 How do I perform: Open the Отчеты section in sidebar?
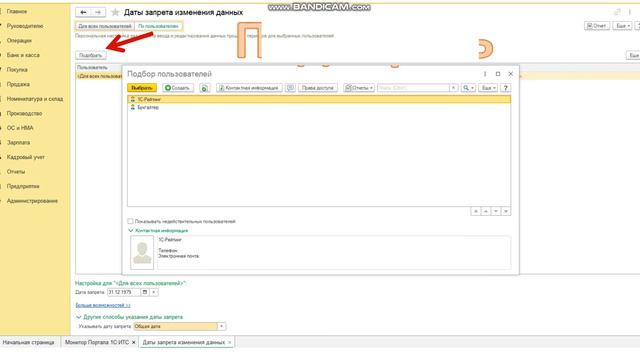(x=16, y=172)
